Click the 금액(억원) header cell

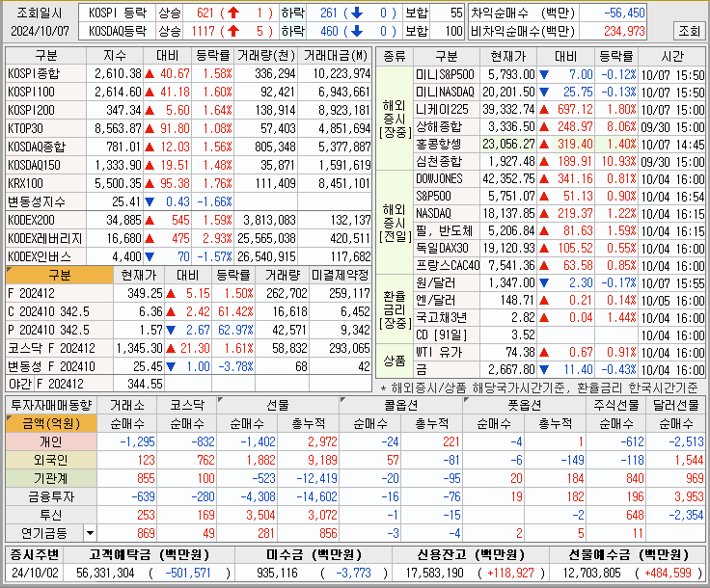coord(51,424)
